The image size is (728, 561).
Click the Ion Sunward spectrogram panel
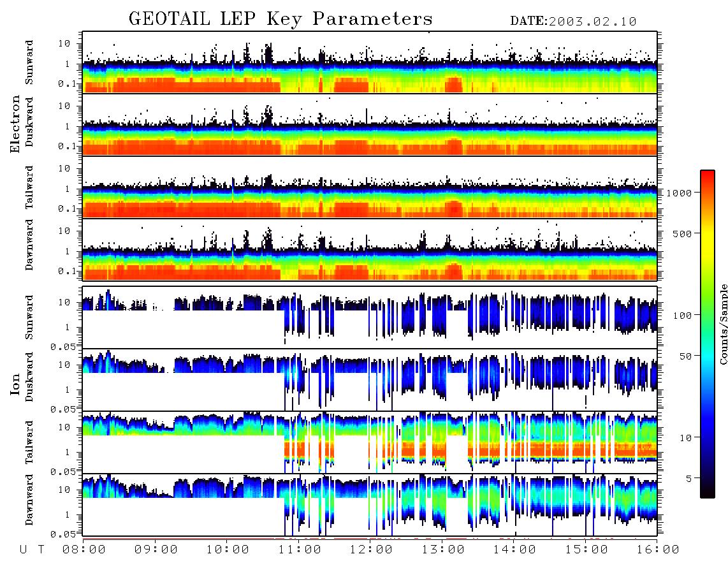click(x=370, y=317)
